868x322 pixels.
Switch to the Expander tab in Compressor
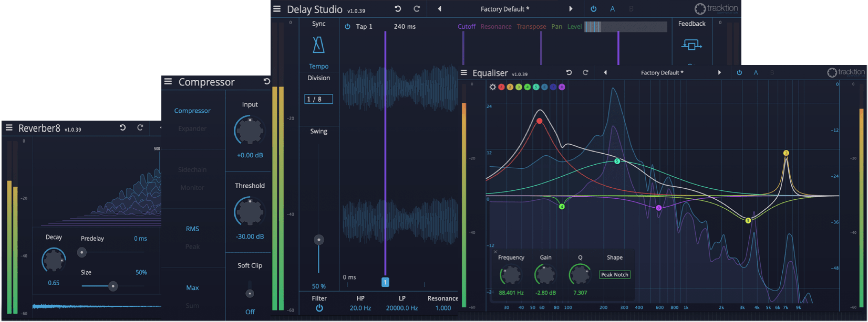click(x=192, y=128)
